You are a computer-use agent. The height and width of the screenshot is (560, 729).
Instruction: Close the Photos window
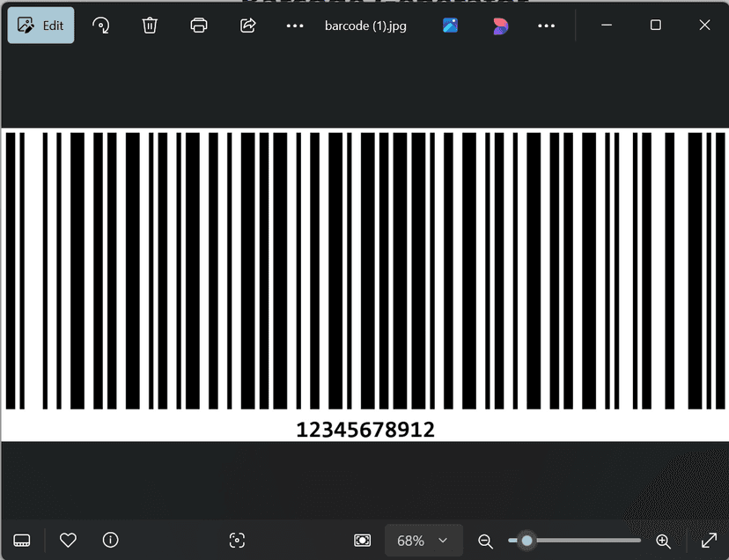[705, 26]
